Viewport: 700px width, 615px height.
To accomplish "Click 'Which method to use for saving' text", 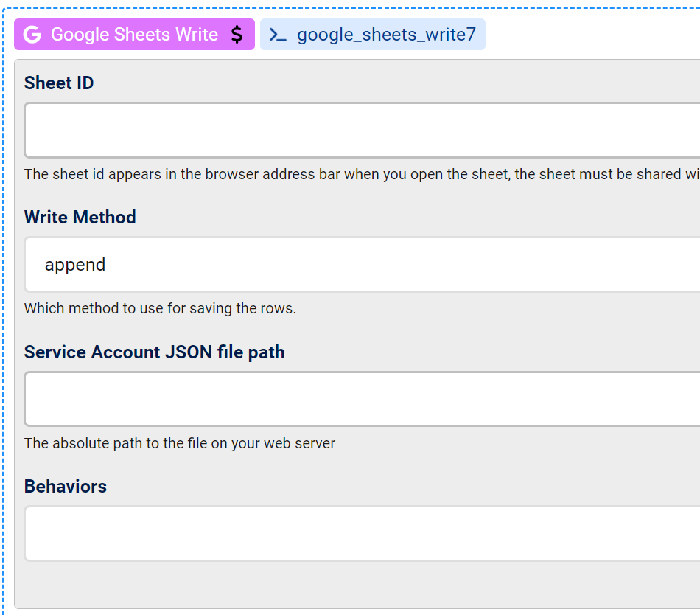I will pyautogui.click(x=161, y=309).
